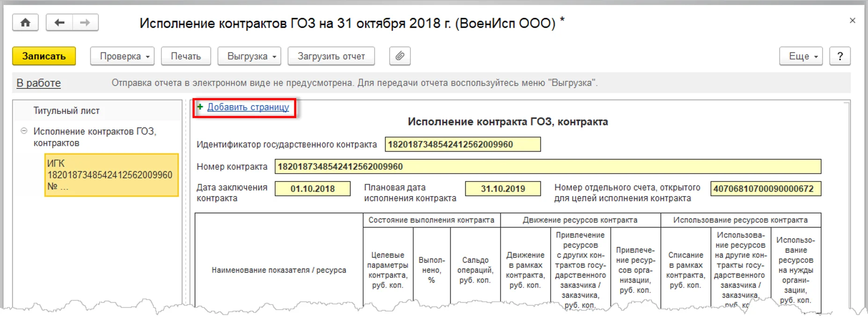Select the ИГК 18201873485424125620099​60 page item

(x=111, y=175)
